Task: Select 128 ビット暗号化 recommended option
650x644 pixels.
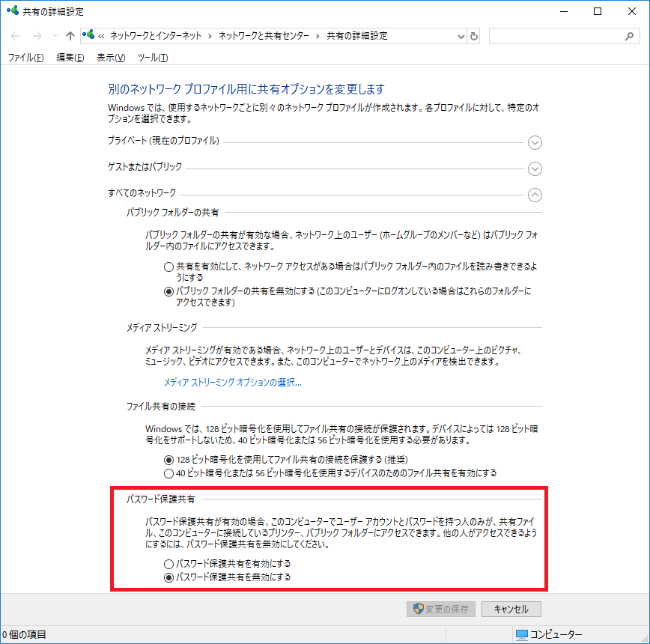Action: pos(168,460)
